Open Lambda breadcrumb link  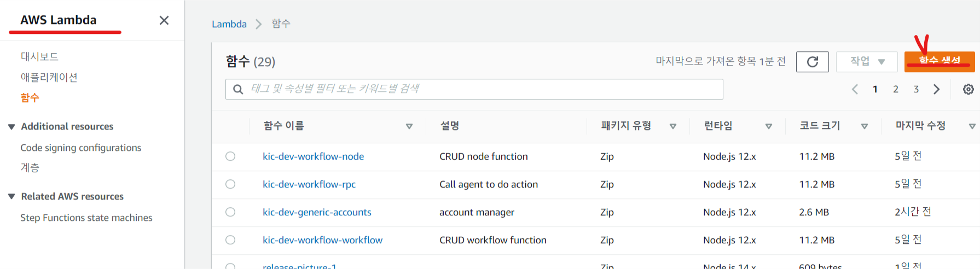pyautogui.click(x=229, y=24)
